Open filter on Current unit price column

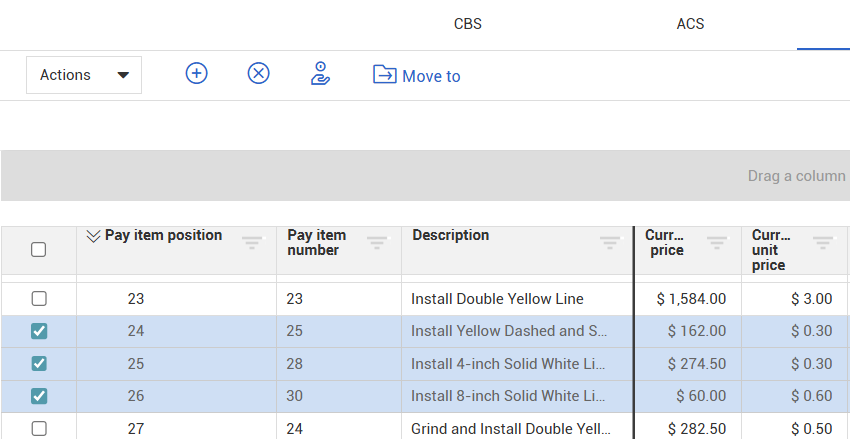(x=823, y=242)
